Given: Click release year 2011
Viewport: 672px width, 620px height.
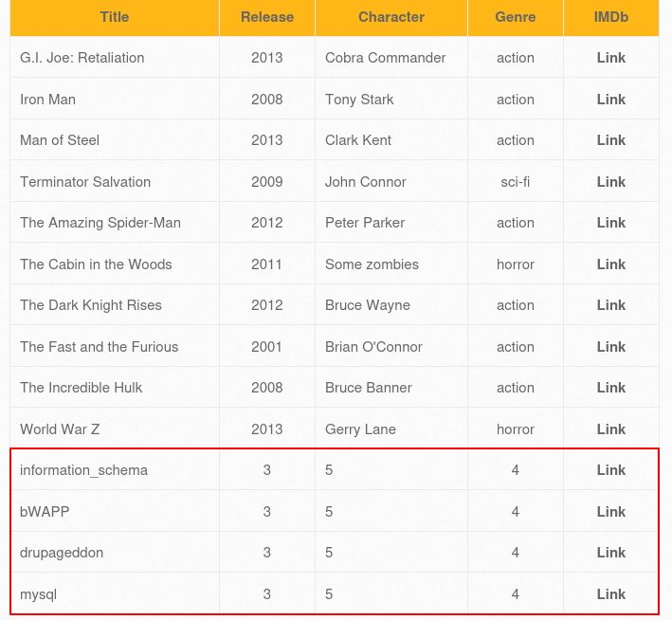Looking at the screenshot, I should pyautogui.click(x=266, y=264).
